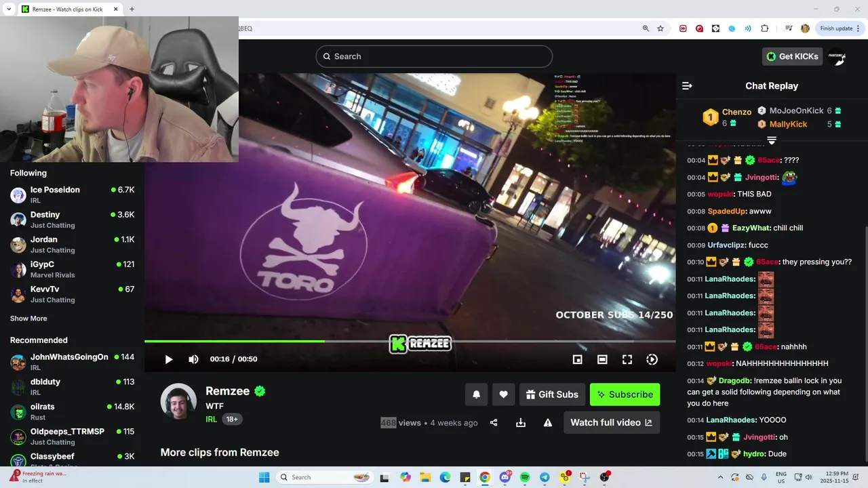The height and width of the screenshot is (488, 868).
Task: Open Destiny channel in Following
Action: pos(72,220)
